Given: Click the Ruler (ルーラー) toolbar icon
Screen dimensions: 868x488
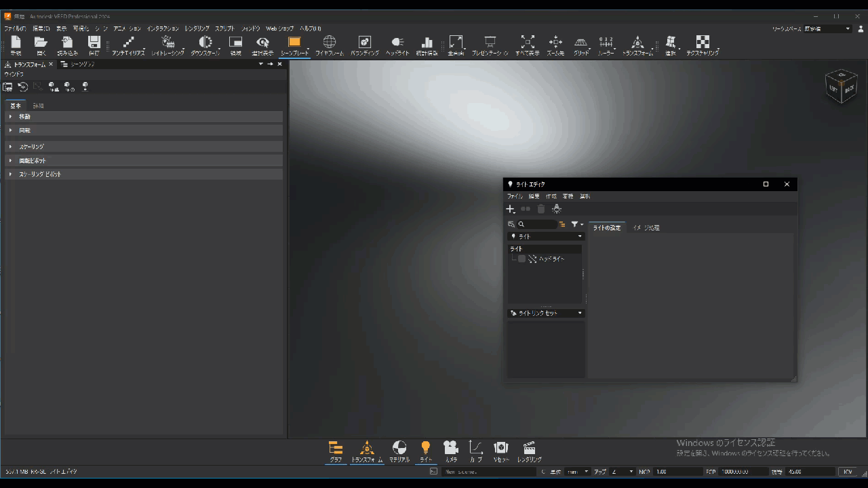Looking at the screenshot, I should pyautogui.click(x=606, y=45).
